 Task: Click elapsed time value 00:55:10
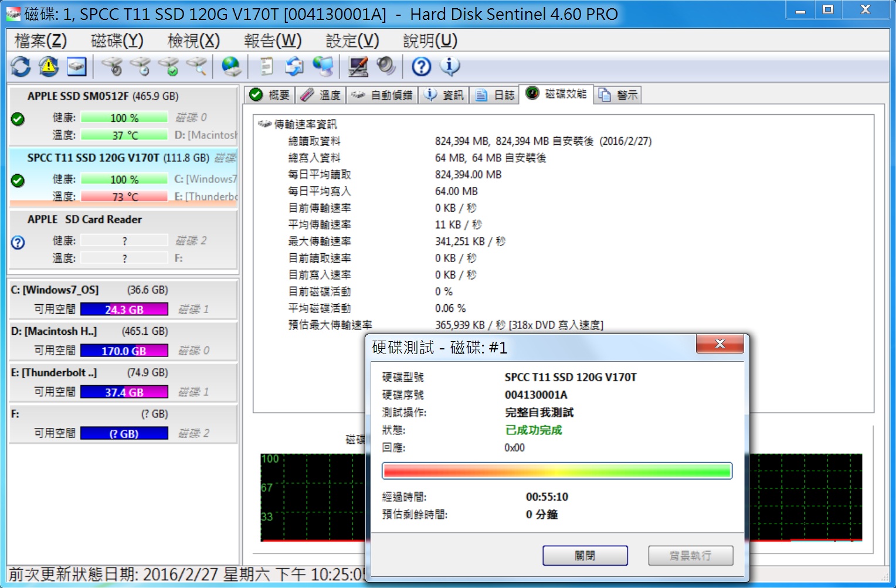(547, 497)
